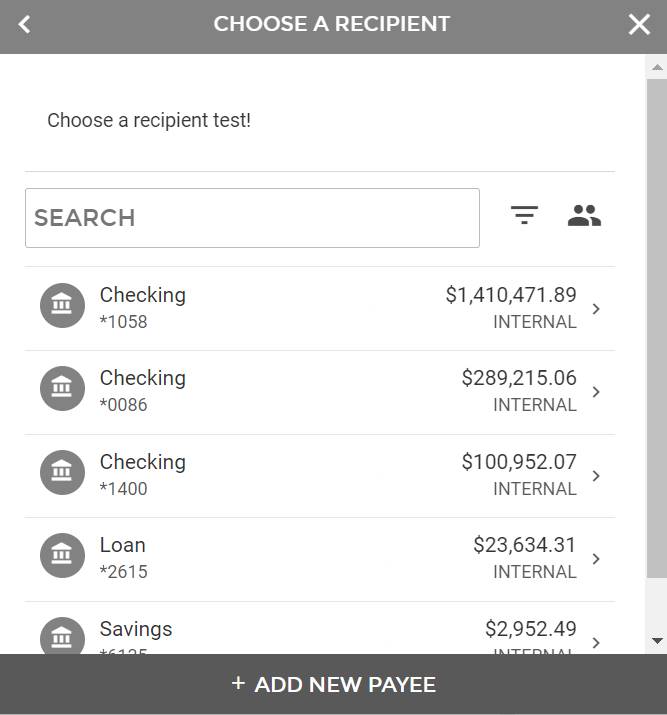The width and height of the screenshot is (667, 715).
Task: Click Add New Payee button
Action: click(x=333, y=685)
